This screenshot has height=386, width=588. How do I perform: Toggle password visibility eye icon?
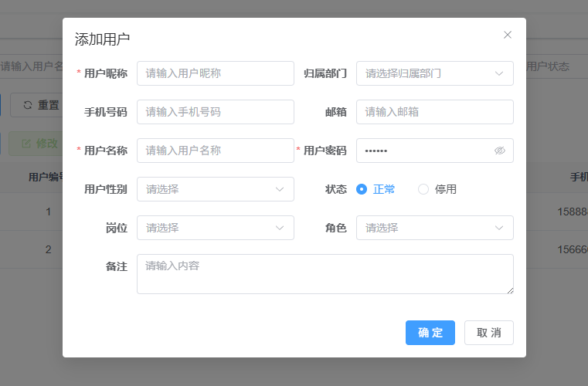[499, 151]
